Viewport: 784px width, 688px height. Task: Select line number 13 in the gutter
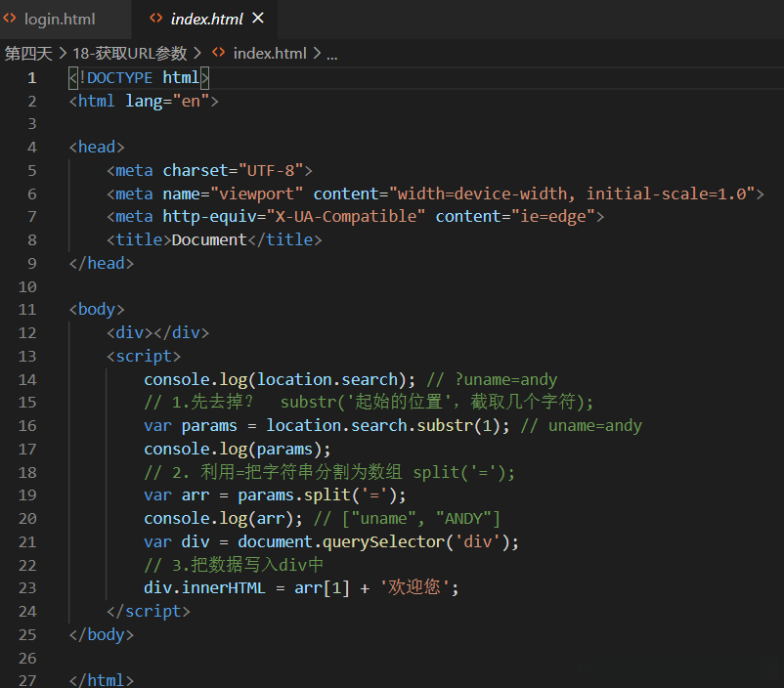[x=27, y=357]
